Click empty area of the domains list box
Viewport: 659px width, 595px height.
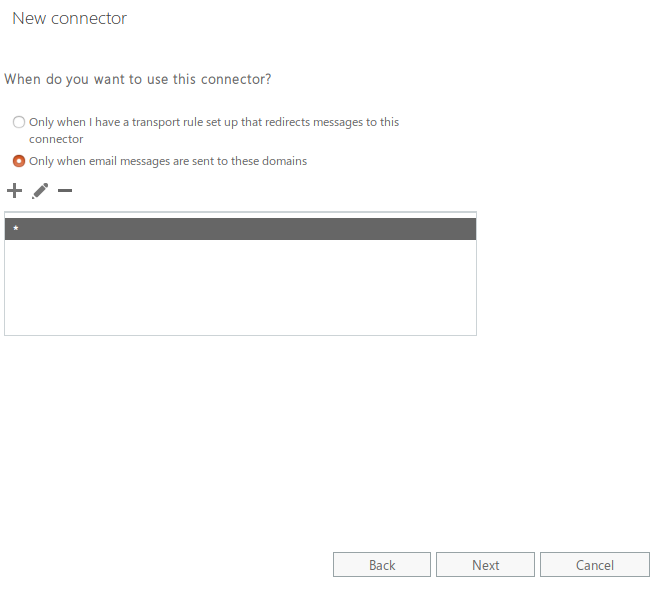click(x=240, y=287)
